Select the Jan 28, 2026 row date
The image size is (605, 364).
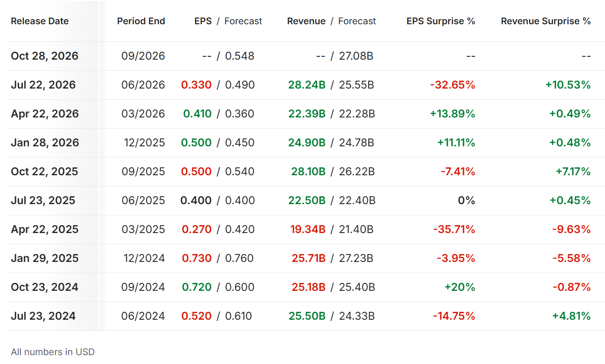pyautogui.click(x=45, y=143)
